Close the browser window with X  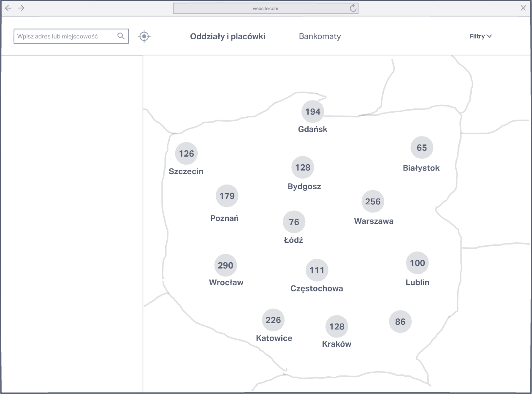point(523,8)
